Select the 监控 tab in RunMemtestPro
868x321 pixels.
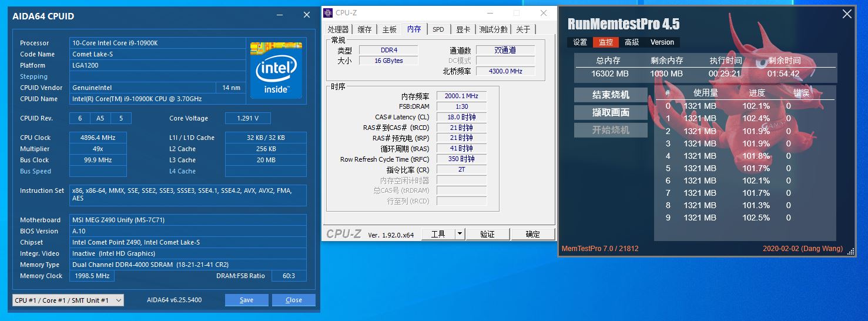[606, 42]
